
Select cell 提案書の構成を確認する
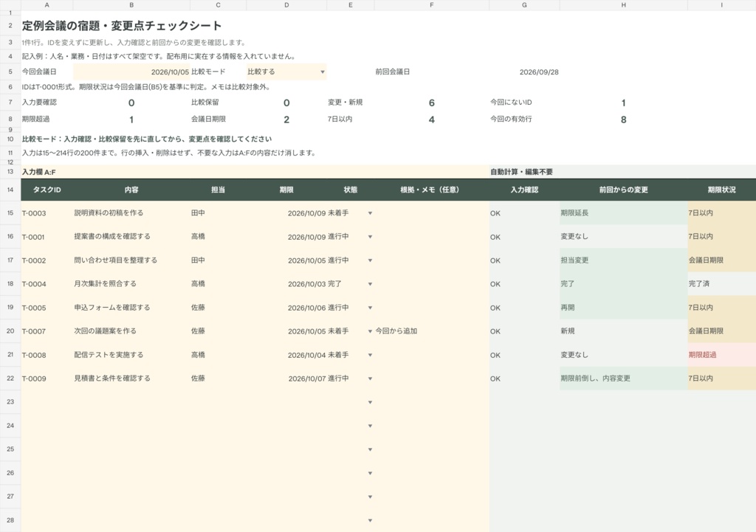pyautogui.click(x=131, y=237)
